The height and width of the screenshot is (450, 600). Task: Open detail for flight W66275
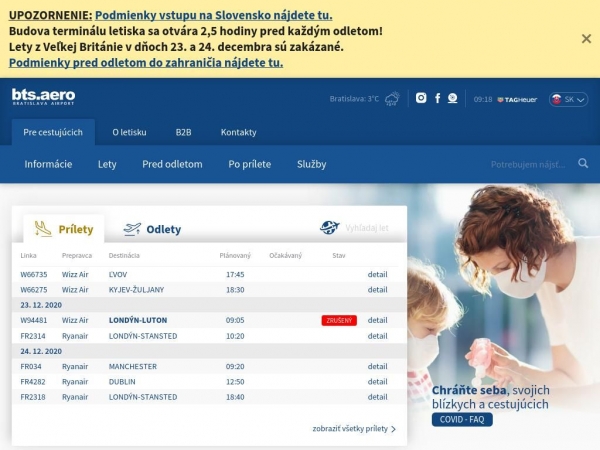[x=377, y=290]
